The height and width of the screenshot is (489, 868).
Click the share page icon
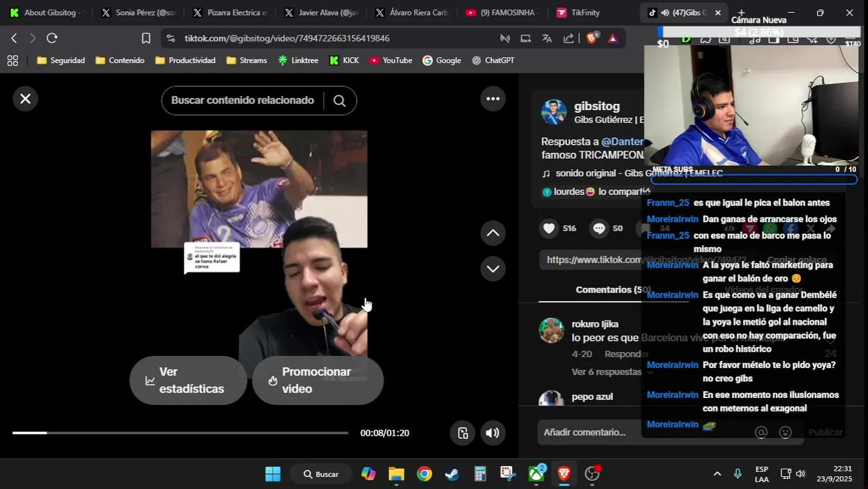(x=568, y=38)
